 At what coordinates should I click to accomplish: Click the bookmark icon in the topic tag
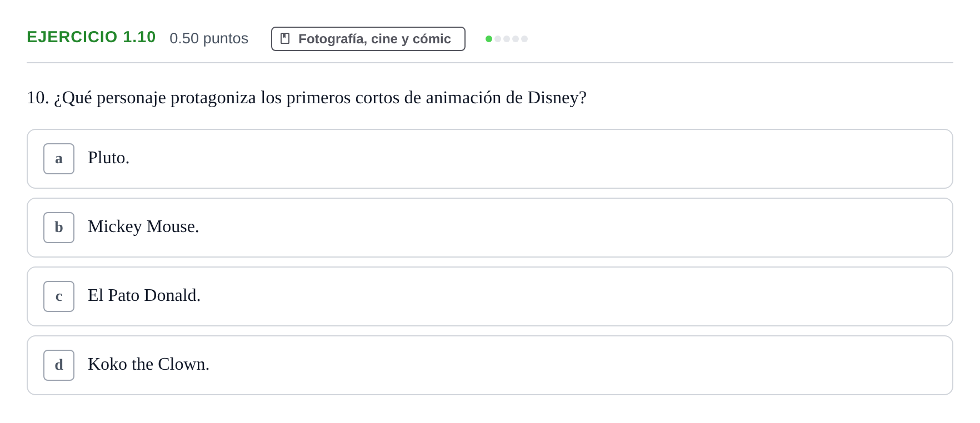point(285,38)
